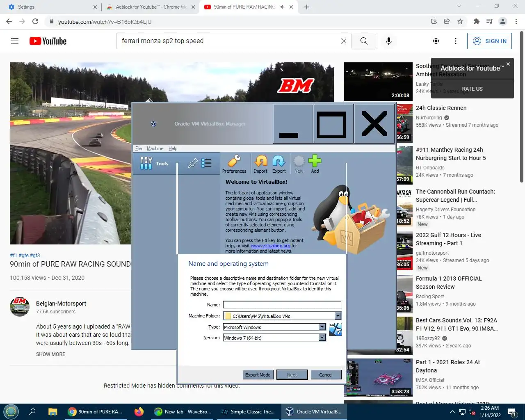Viewport: 525px width, 420px height.
Task: Open Machine menu in VirtualBox
Action: (155, 148)
